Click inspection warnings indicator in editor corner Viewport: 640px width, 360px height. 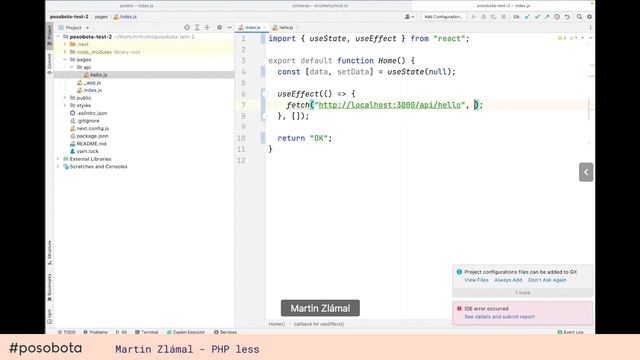(567, 38)
